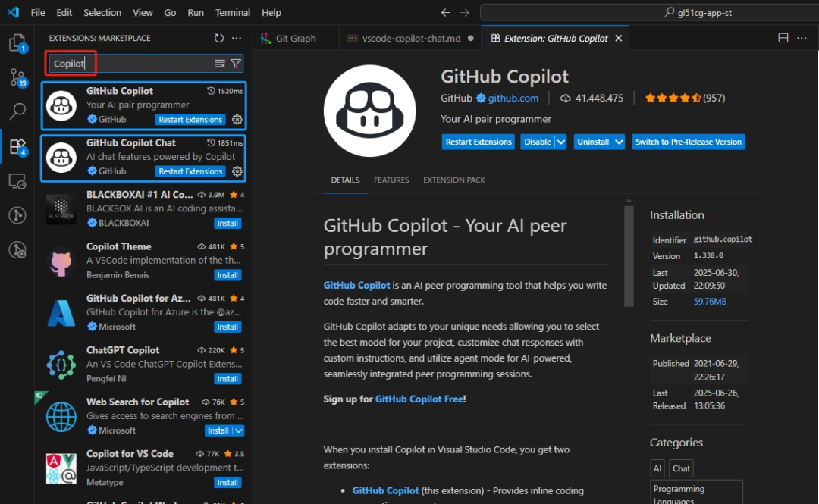This screenshot has width=819, height=504.
Task: Click the Disable button
Action: [538, 142]
